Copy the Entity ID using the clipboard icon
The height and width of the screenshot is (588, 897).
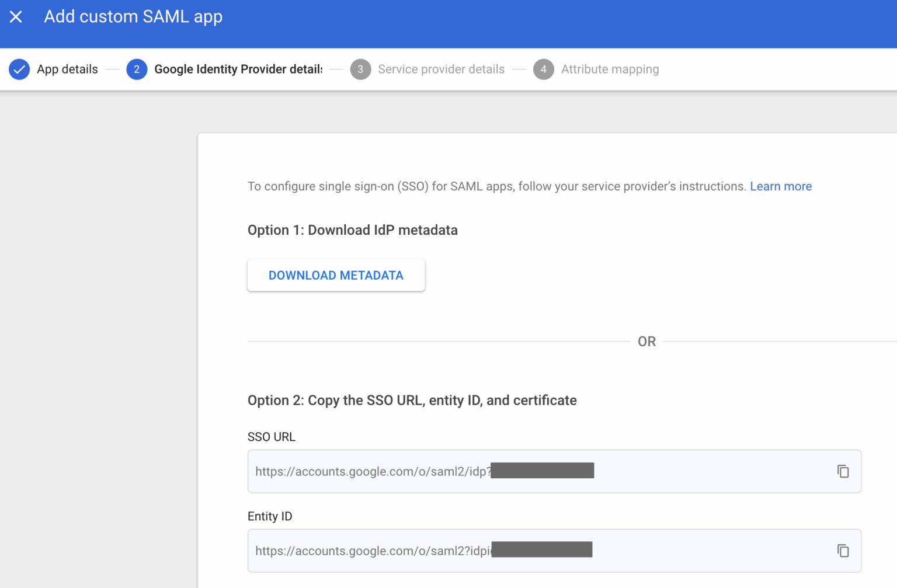click(843, 551)
